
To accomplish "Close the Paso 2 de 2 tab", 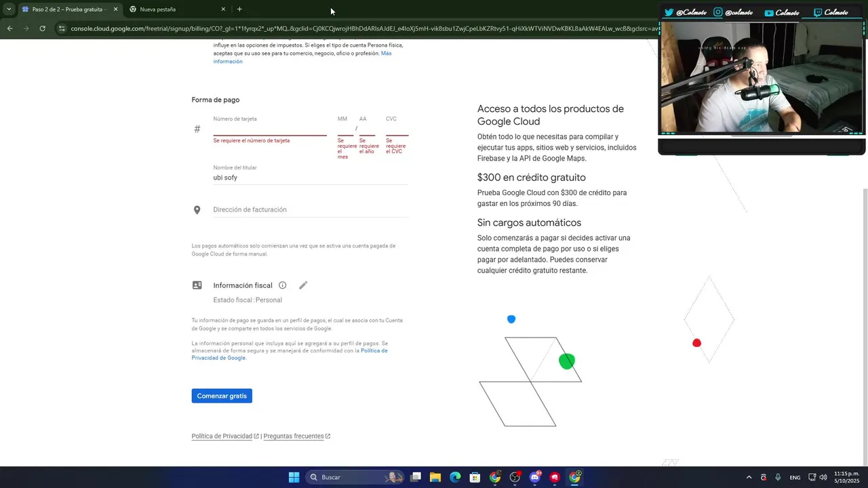I will tap(115, 9).
